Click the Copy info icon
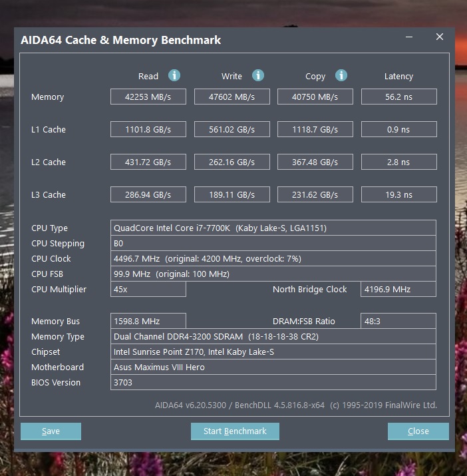467x476 pixels. pos(341,75)
